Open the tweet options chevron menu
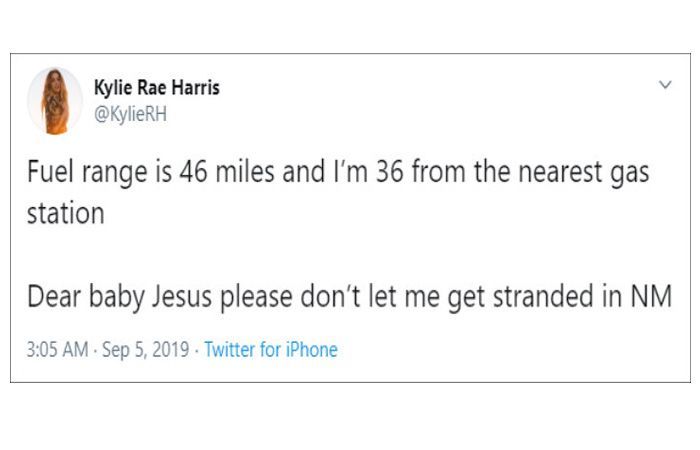The width and height of the screenshot is (700, 450). [665, 84]
